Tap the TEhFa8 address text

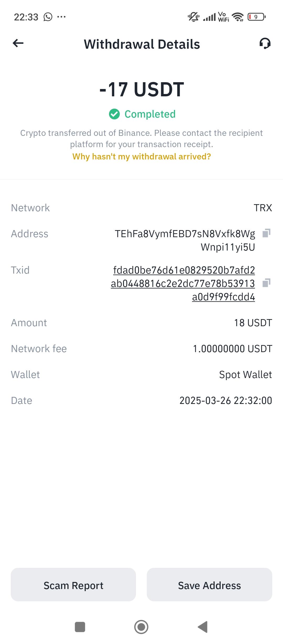pyautogui.click(x=185, y=240)
